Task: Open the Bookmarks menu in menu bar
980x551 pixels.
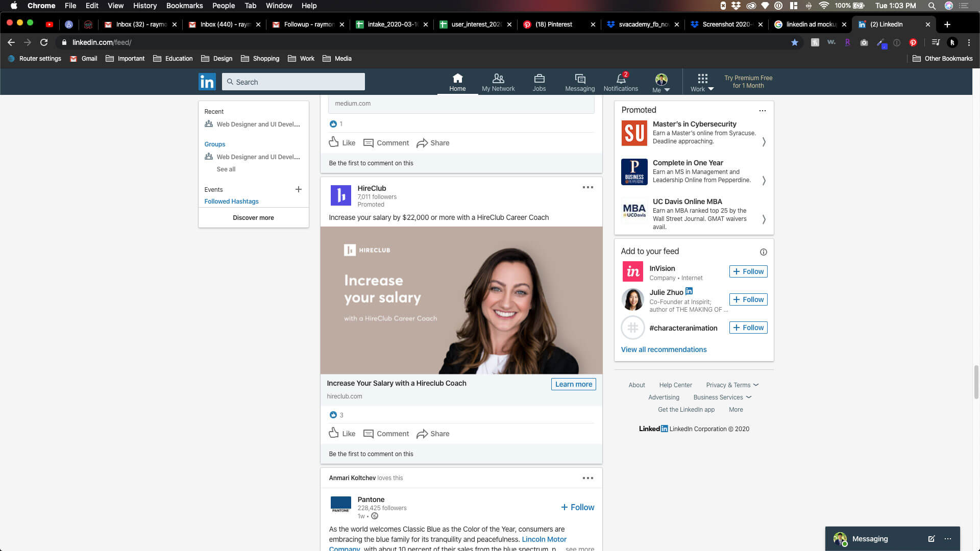Action: (184, 6)
